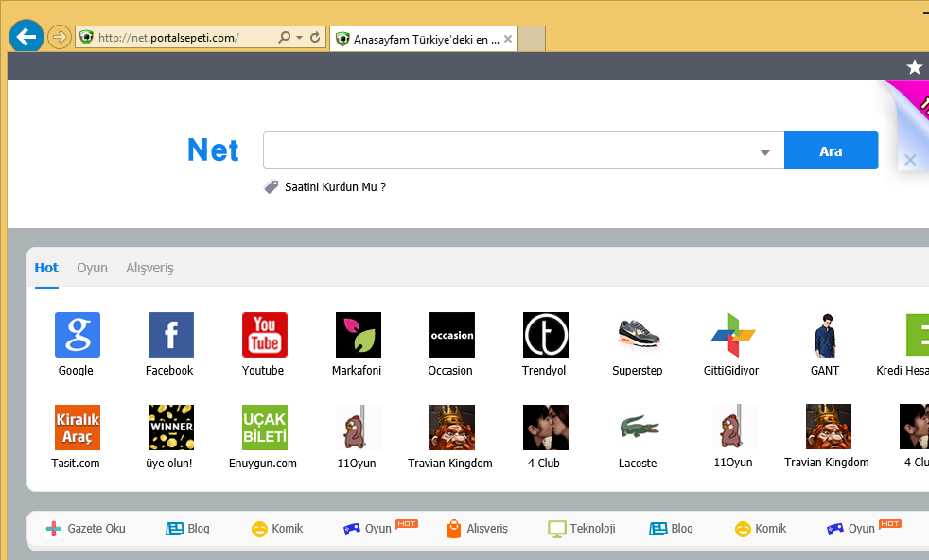Open Travian Kingdom icon beside Occasion's row neighbor 4 Club
The image size is (929, 560).
tap(451, 428)
